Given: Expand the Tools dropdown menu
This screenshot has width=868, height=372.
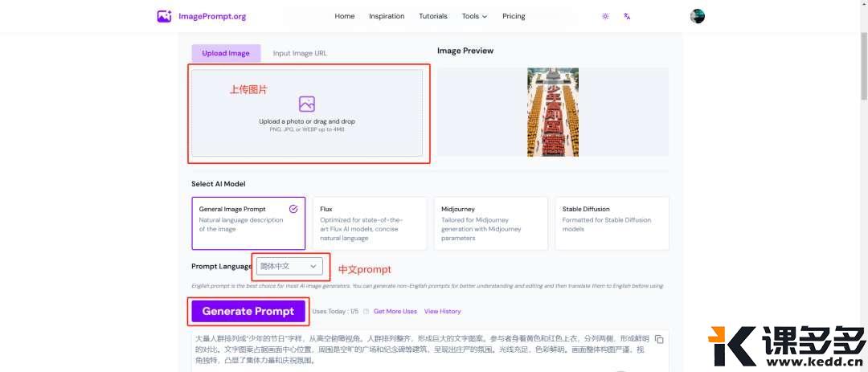Looking at the screenshot, I should click(474, 16).
